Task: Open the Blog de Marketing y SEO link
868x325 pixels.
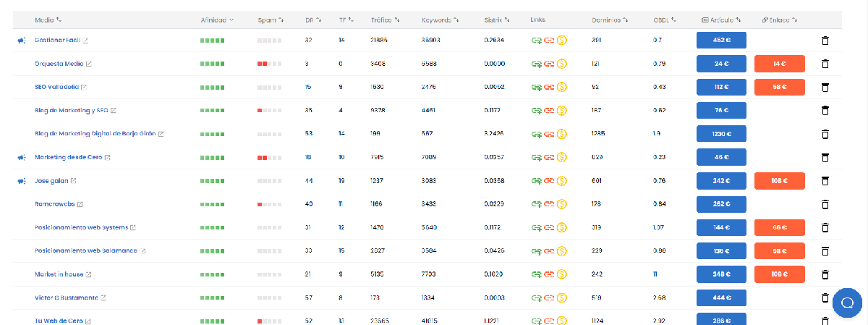Action: 72,111
